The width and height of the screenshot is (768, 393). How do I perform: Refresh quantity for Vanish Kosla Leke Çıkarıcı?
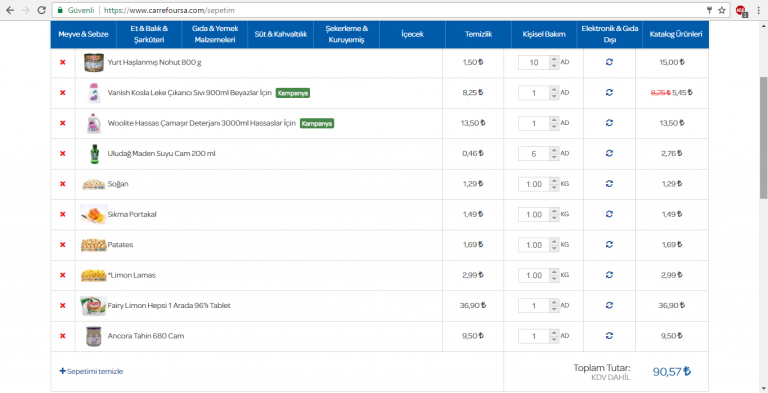[609, 92]
